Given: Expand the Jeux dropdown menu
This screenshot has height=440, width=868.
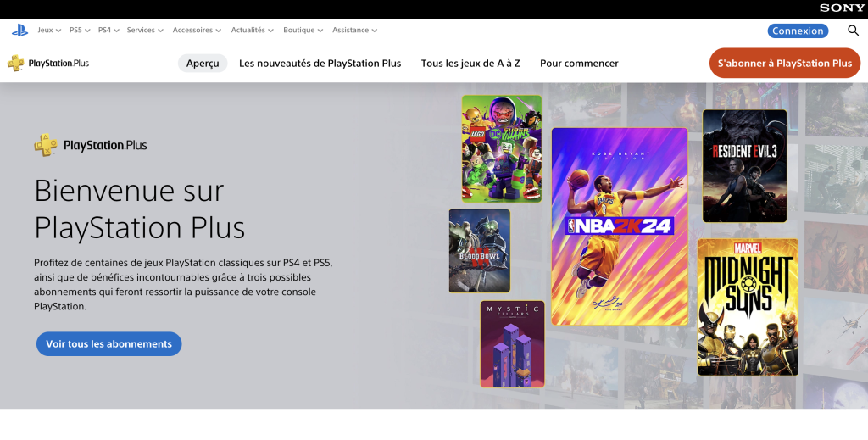Looking at the screenshot, I should 49,31.
